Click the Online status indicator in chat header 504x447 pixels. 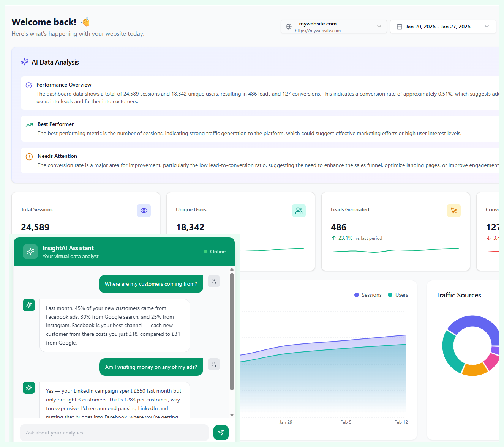tap(214, 252)
